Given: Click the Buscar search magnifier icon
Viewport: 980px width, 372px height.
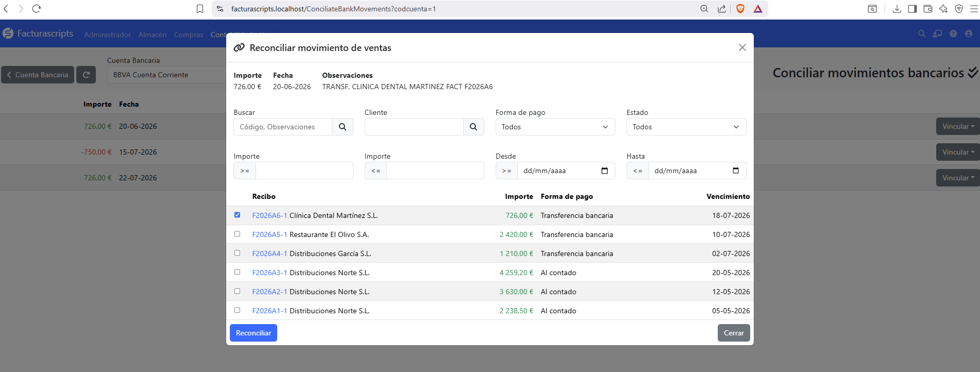Looking at the screenshot, I should [343, 127].
